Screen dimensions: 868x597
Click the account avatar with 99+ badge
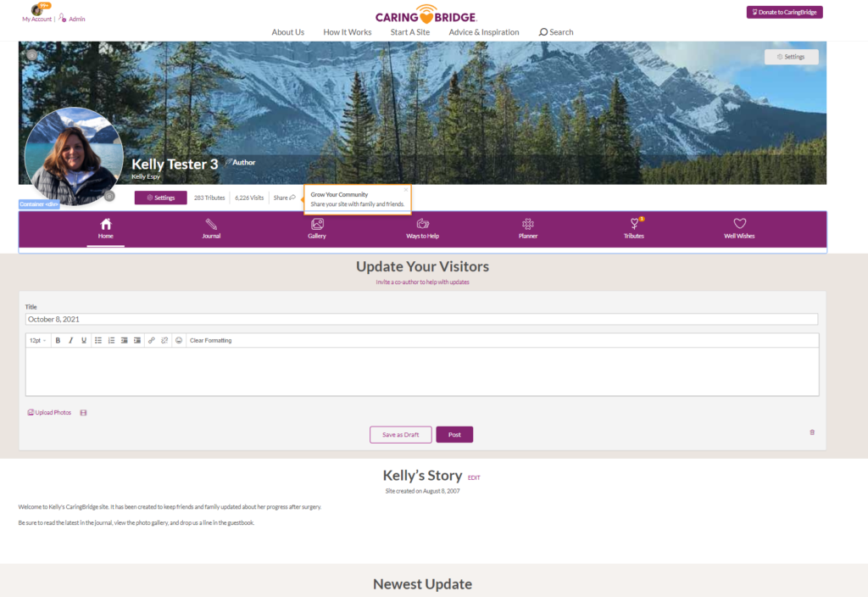point(39,8)
